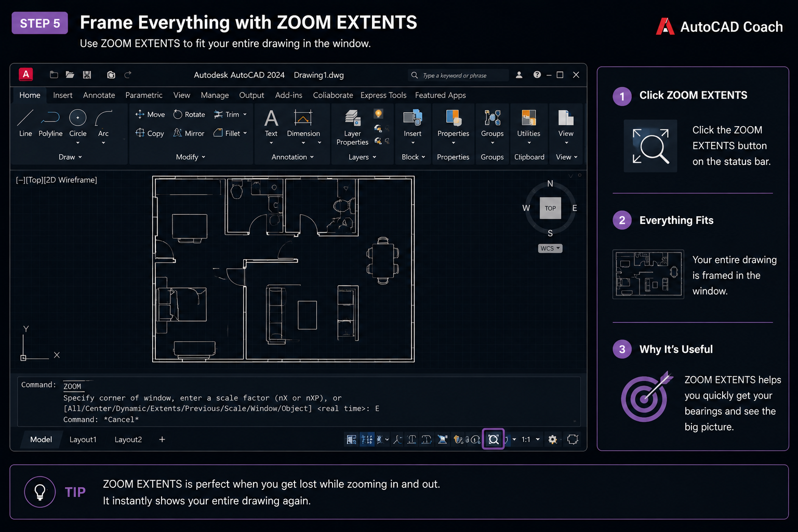Expand the Circle tool dropdown arrow

pos(78,143)
